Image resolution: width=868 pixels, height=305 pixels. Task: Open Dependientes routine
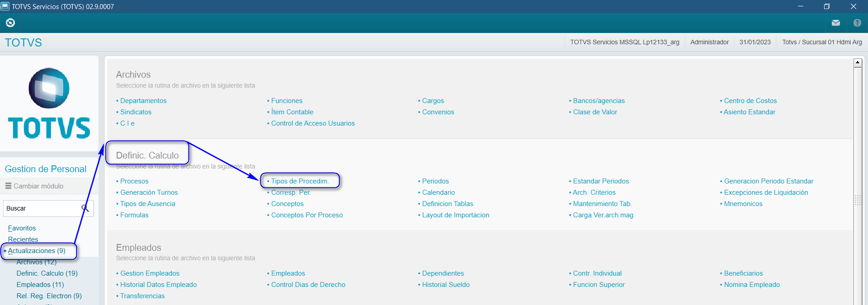[443, 273]
